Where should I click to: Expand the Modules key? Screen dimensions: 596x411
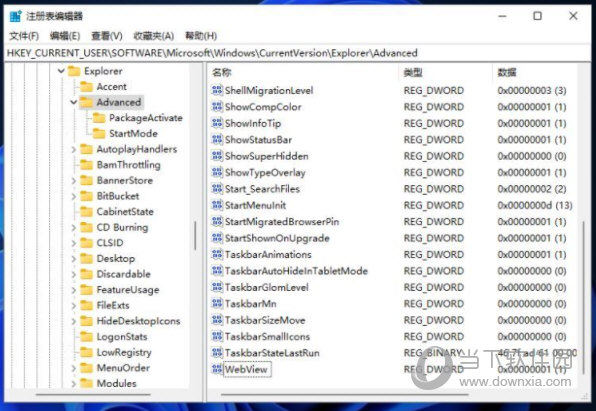coord(74,384)
